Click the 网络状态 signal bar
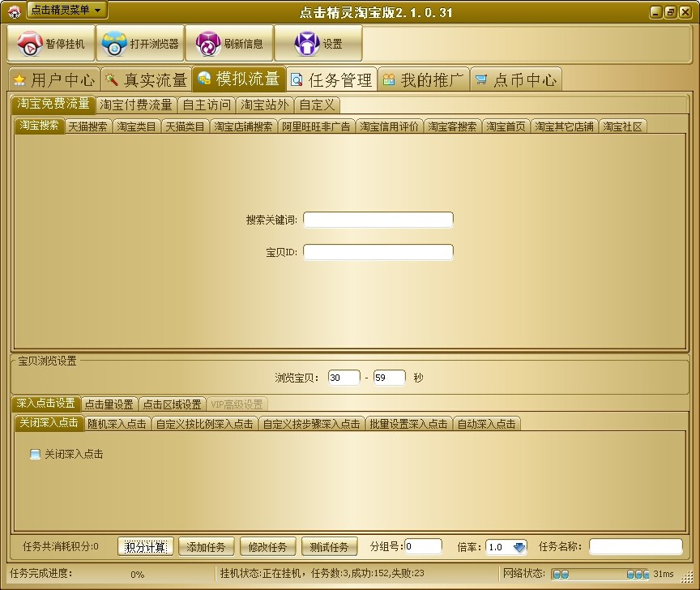 click(600, 575)
